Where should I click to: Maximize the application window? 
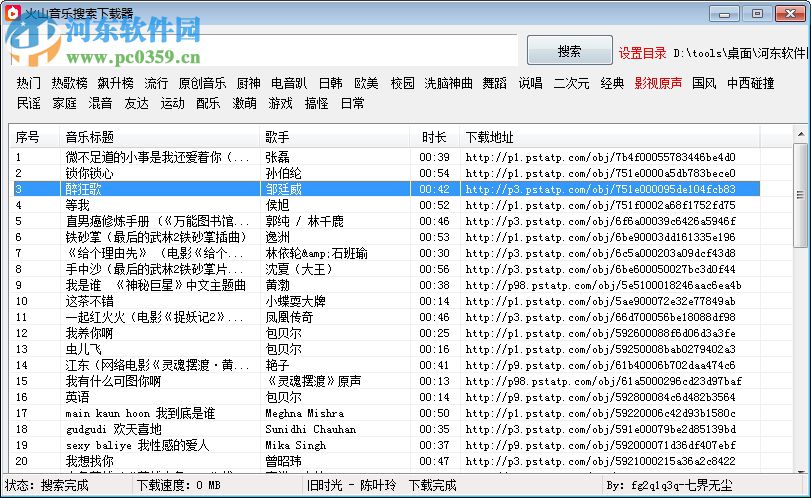pos(757,14)
